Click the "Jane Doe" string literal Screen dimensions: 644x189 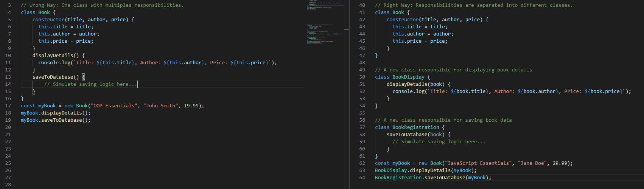(532, 163)
